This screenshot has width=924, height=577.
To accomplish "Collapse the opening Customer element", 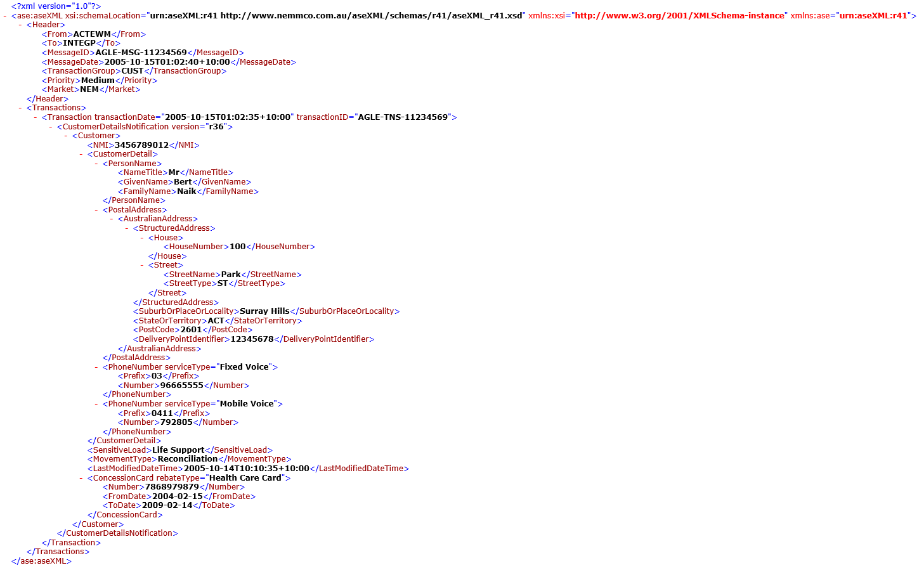I will coord(66,136).
